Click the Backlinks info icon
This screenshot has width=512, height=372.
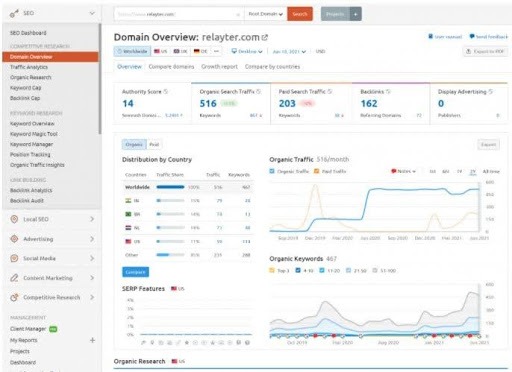coord(388,91)
